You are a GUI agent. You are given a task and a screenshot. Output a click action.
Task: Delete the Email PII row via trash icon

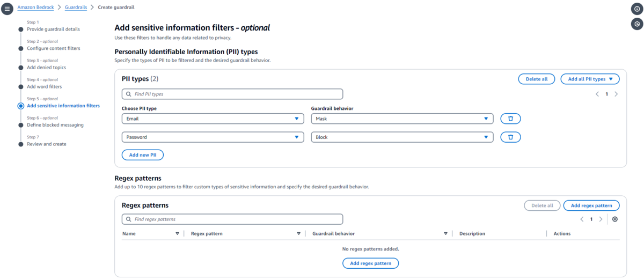pyautogui.click(x=510, y=119)
